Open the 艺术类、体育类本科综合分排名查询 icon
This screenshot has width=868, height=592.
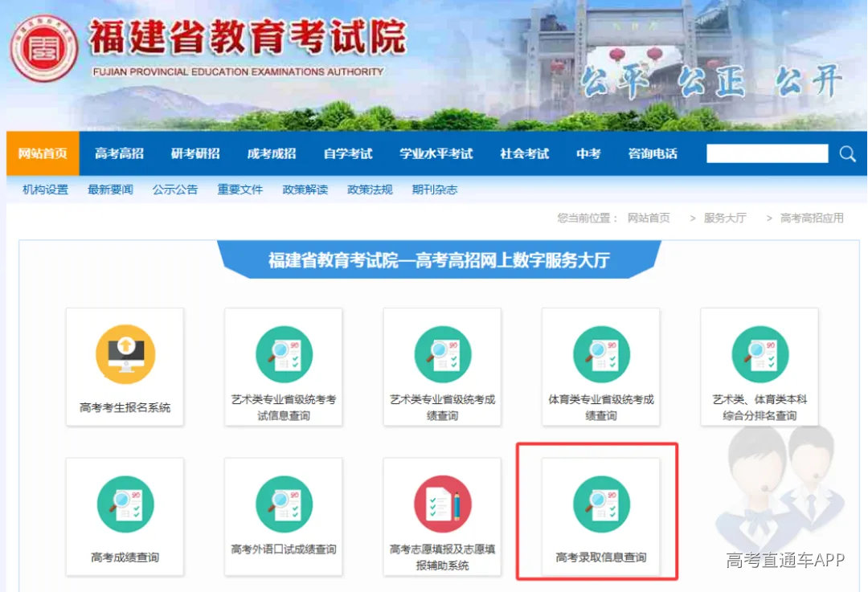tap(760, 354)
